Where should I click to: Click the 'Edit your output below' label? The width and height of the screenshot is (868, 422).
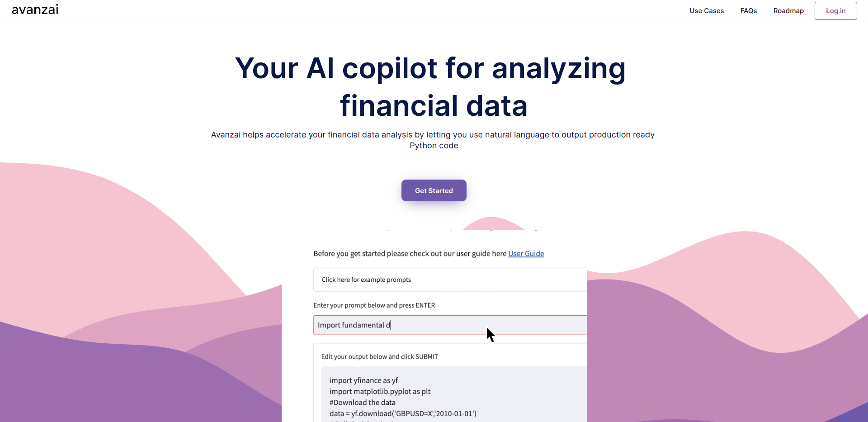(380, 357)
